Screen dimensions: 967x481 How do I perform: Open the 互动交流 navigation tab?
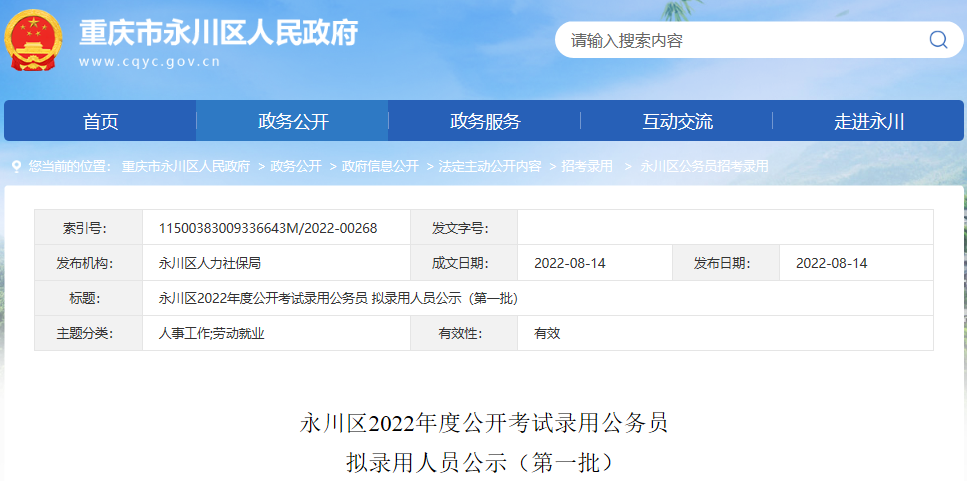click(677, 121)
